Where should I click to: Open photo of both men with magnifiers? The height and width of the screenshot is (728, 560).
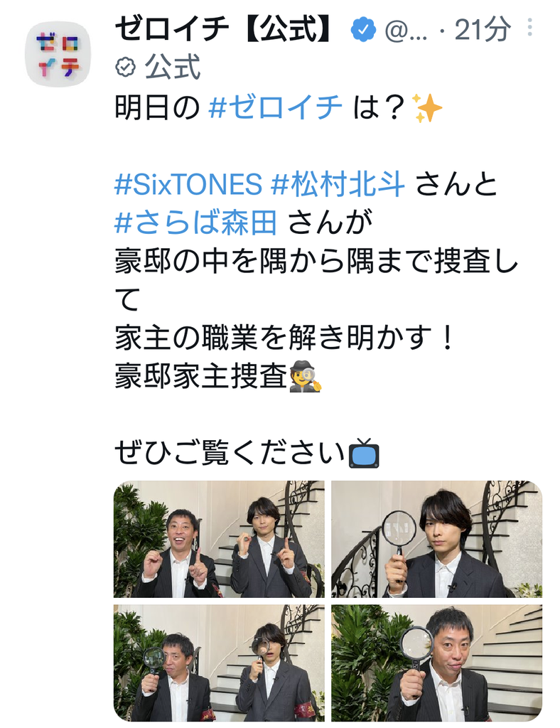point(219,663)
